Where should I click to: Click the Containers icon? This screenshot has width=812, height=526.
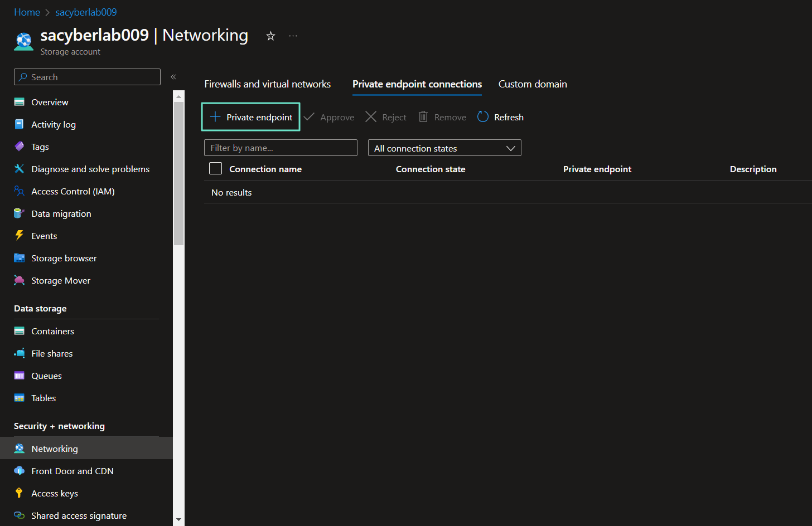(x=19, y=331)
